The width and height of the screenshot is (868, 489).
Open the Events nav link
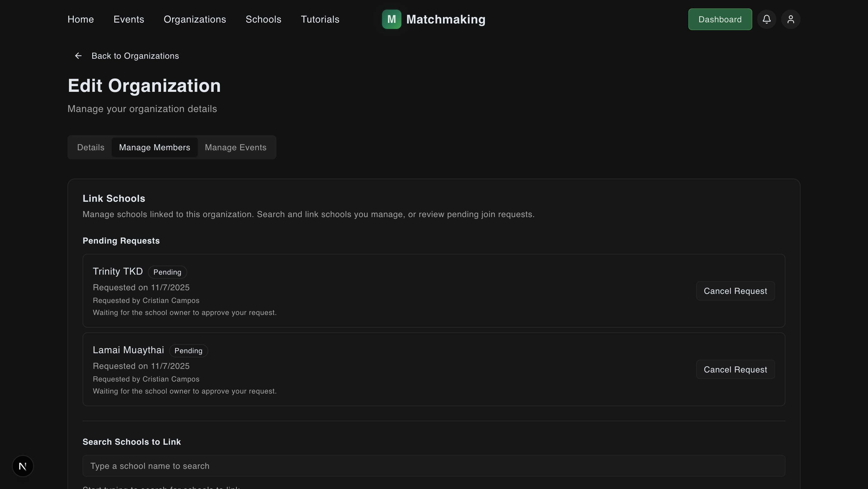coord(129,19)
